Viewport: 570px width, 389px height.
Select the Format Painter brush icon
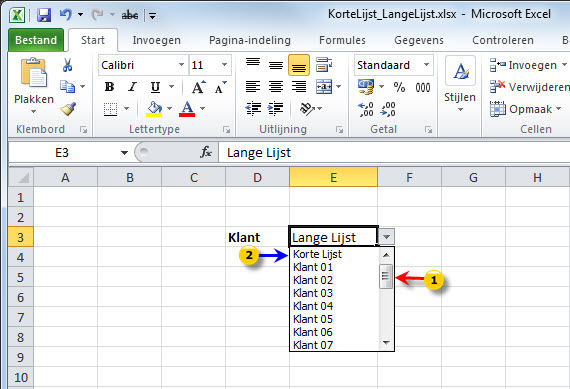tap(68, 109)
